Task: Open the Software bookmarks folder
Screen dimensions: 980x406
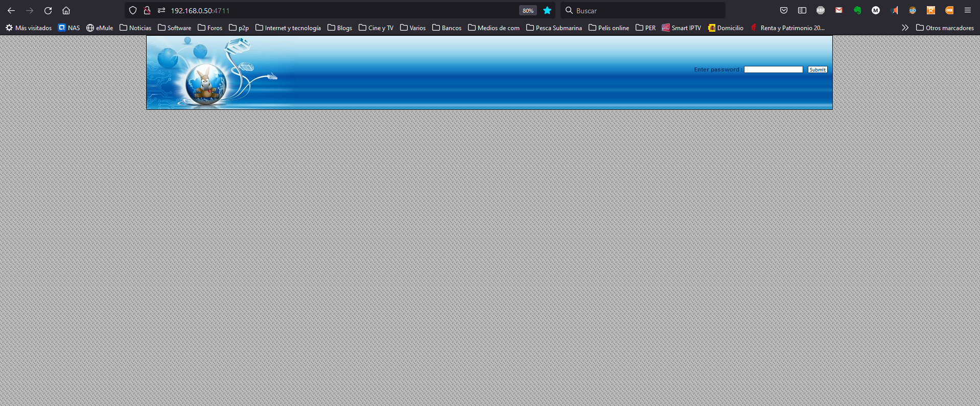Action: click(x=174, y=28)
